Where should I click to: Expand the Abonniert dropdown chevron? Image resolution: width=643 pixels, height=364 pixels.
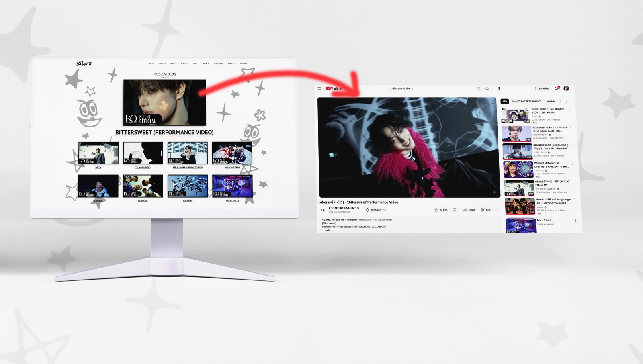(x=385, y=210)
